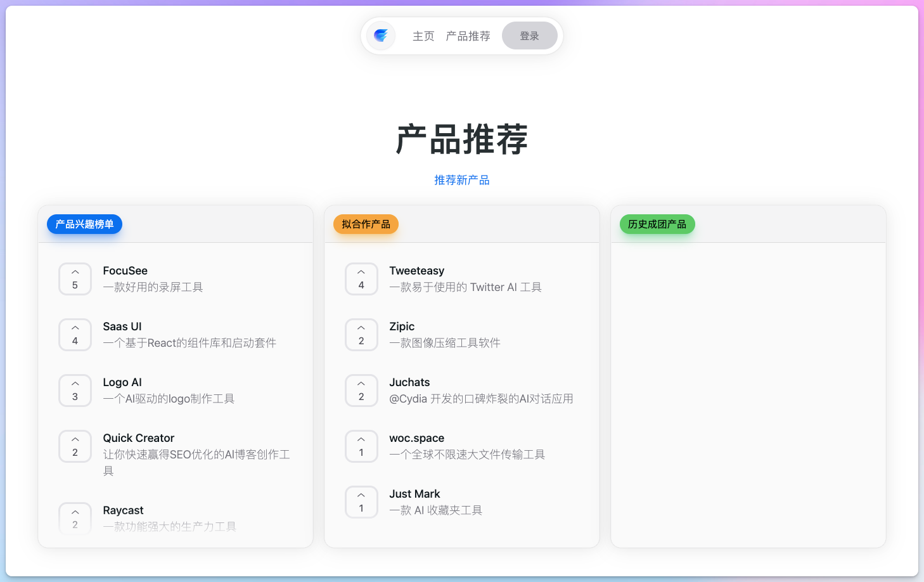This screenshot has width=924, height=582.
Task: Click the 登录 login button
Action: tap(529, 36)
